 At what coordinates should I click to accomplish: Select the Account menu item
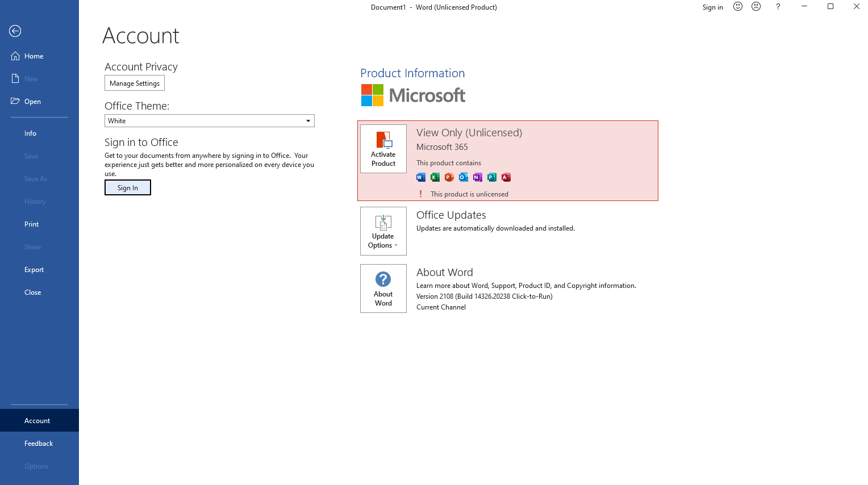(39, 421)
